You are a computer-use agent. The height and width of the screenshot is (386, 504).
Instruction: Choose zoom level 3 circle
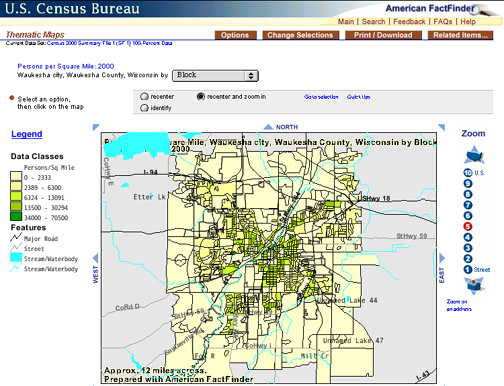tap(468, 248)
